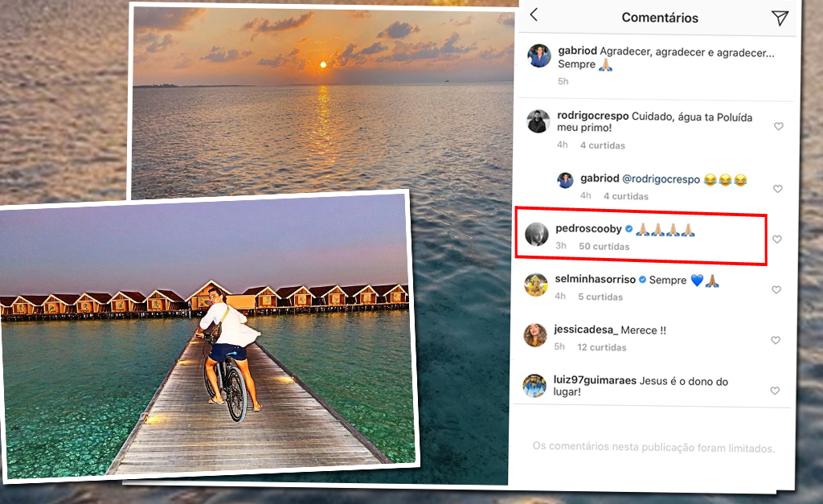This screenshot has width=823, height=504.
Task: Go back using the back arrow
Action: click(x=534, y=15)
